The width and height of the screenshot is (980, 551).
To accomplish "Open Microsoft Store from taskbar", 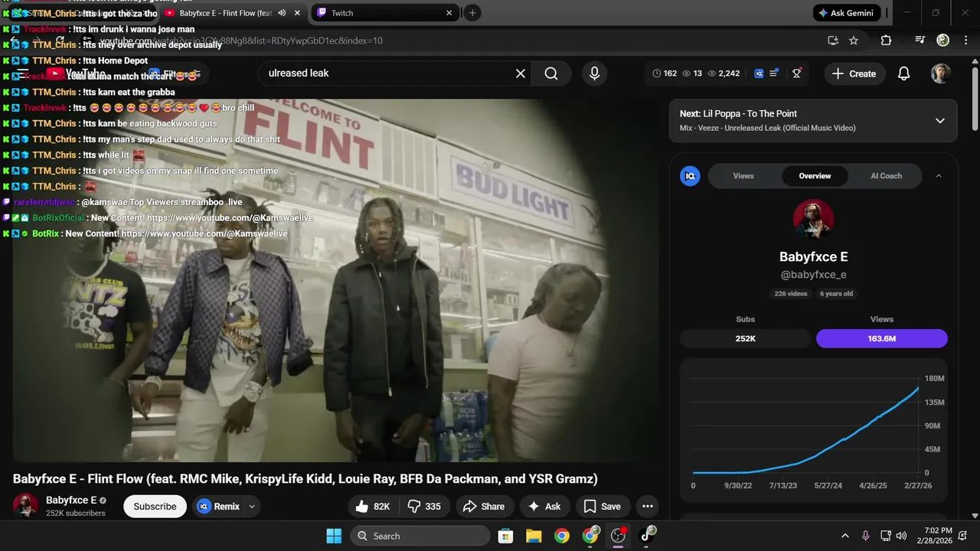I will click(x=505, y=536).
